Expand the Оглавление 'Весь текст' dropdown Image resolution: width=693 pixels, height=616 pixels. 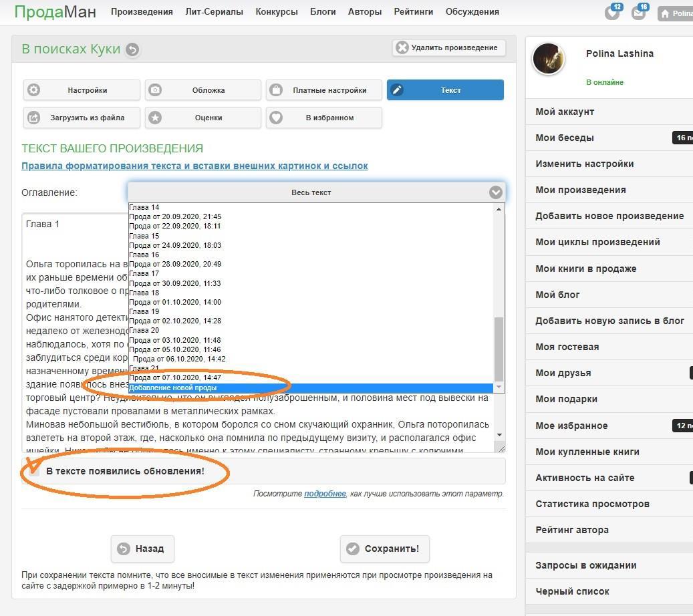316,192
